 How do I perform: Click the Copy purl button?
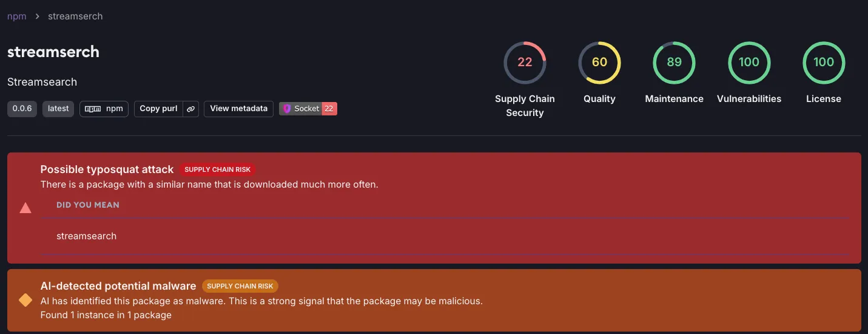click(x=159, y=109)
